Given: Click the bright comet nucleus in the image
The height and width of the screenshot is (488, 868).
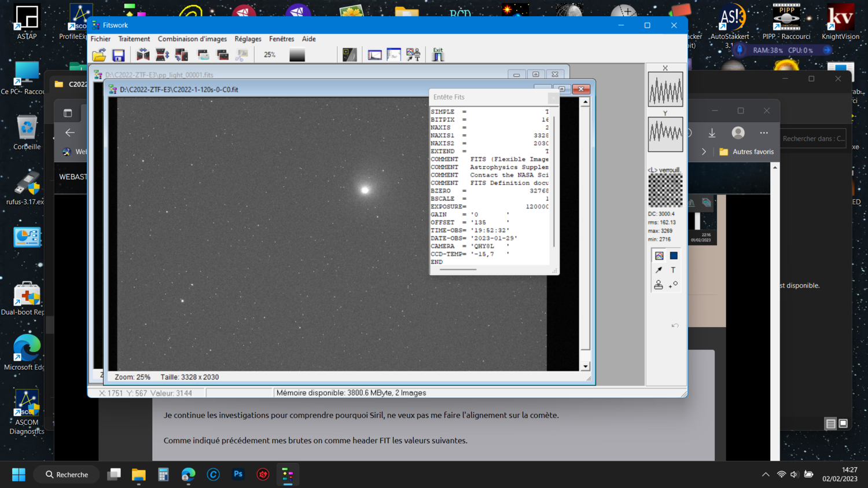Looking at the screenshot, I should pyautogui.click(x=365, y=190).
